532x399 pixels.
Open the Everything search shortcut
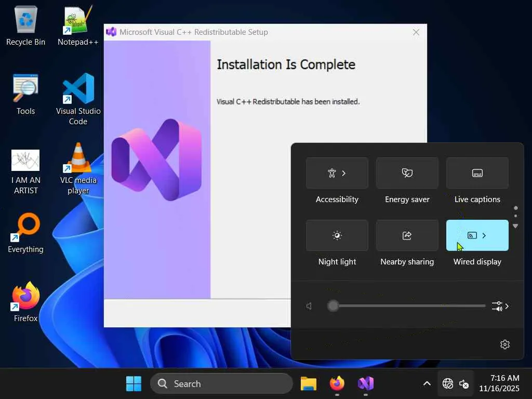click(x=26, y=233)
